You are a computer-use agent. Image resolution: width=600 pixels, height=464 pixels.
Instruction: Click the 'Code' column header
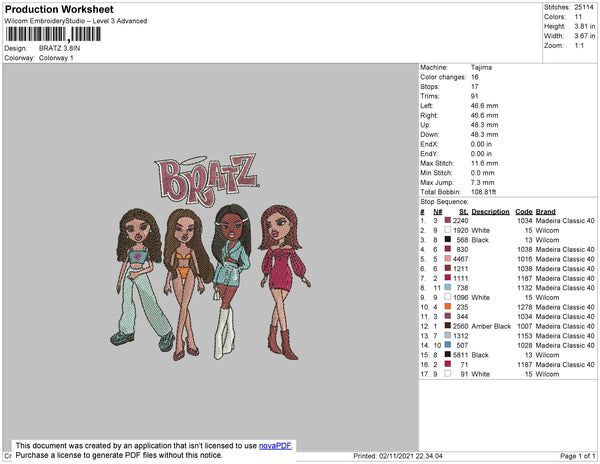coord(524,212)
